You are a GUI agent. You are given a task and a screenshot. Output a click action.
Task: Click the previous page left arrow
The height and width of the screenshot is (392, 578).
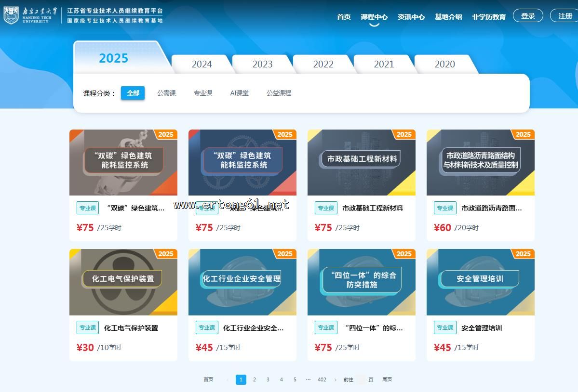tap(228, 379)
